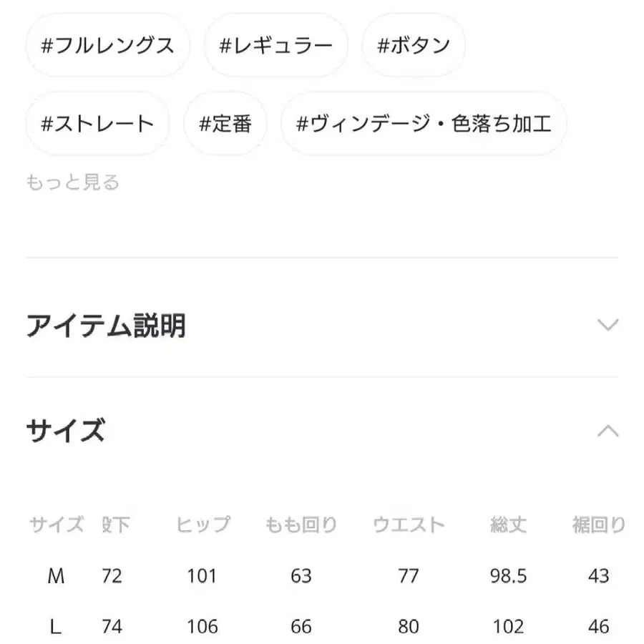Tap the #ストレート hashtag

coord(97,123)
